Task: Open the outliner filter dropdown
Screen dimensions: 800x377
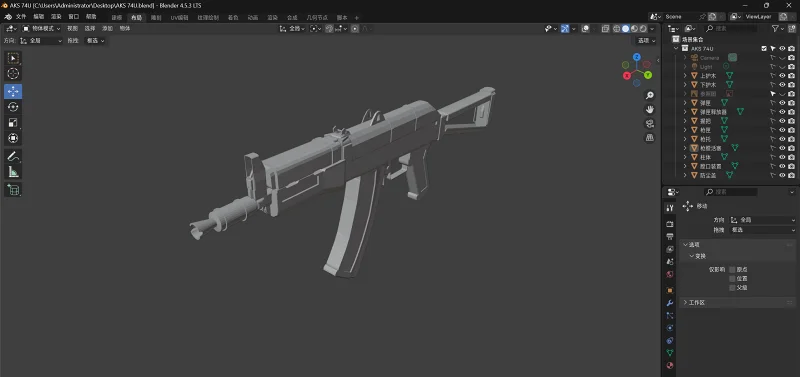Action: coord(778,29)
